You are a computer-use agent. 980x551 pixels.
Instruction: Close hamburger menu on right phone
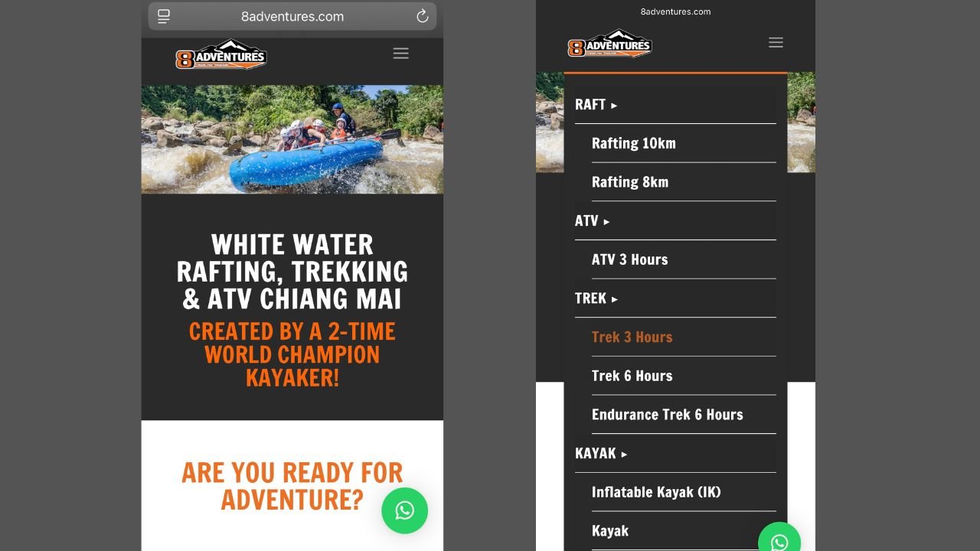[776, 43]
